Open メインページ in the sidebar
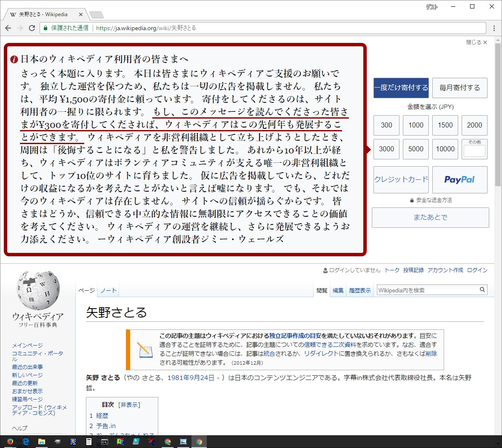502x448 pixels. click(x=27, y=346)
